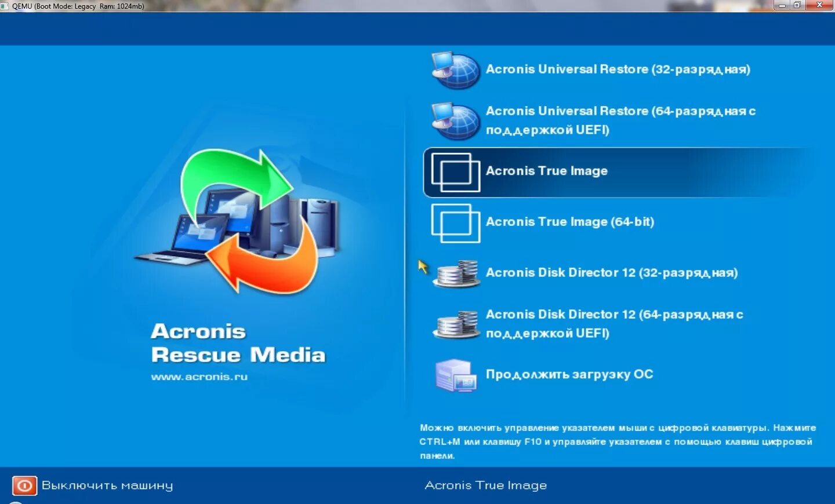This screenshot has width=835, height=504.
Task: Click the squares icon for True Image (64-bit)
Action: [456, 223]
